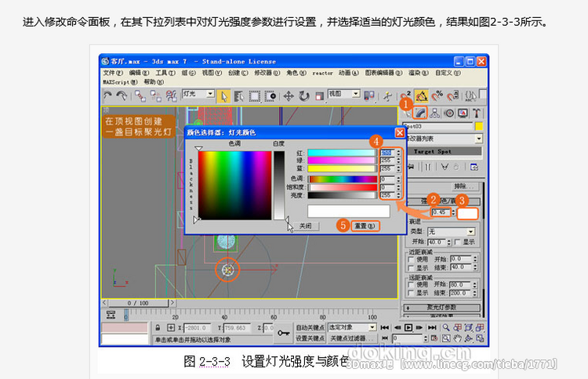Click the Redo arrow in main toolbar
The width and height of the screenshot is (588, 379).
click(122, 96)
